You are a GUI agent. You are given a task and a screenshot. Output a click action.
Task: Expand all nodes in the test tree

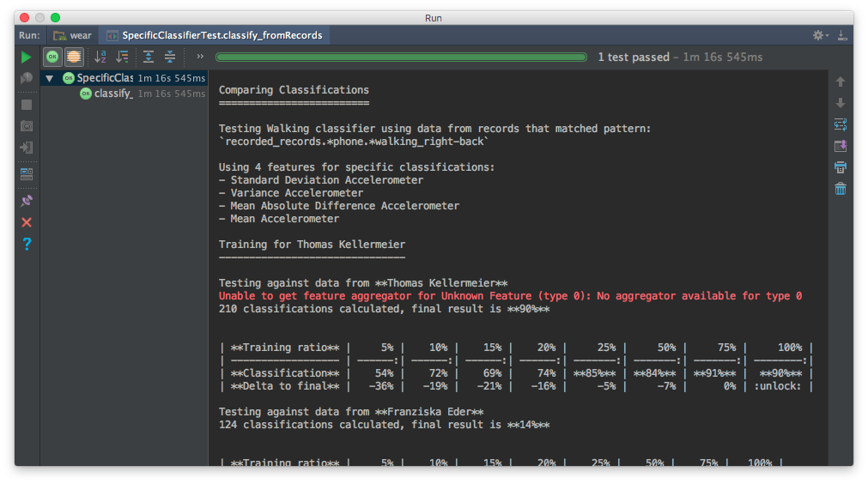pos(149,57)
